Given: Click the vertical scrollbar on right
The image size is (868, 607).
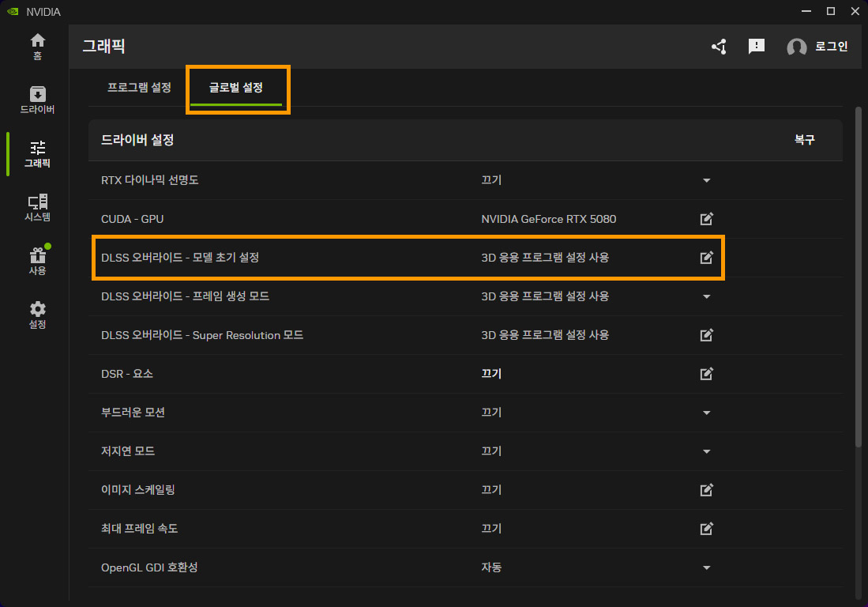Looking at the screenshot, I should tap(859, 277).
